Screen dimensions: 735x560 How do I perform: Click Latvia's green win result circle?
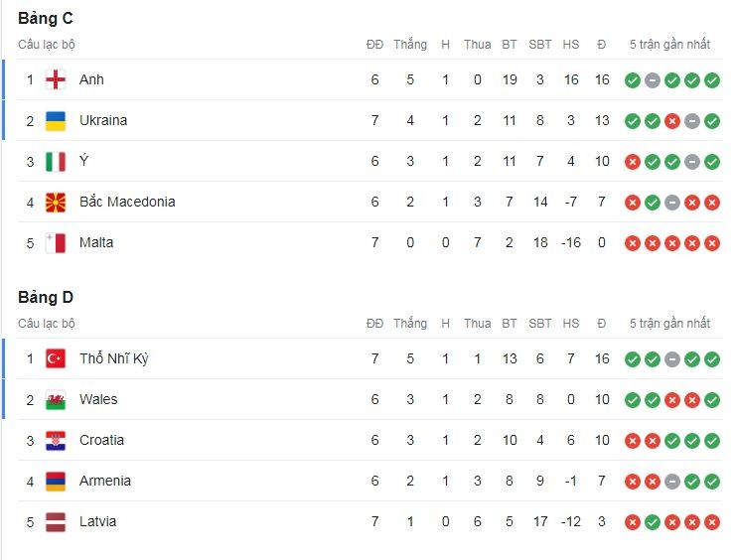[x=653, y=522]
